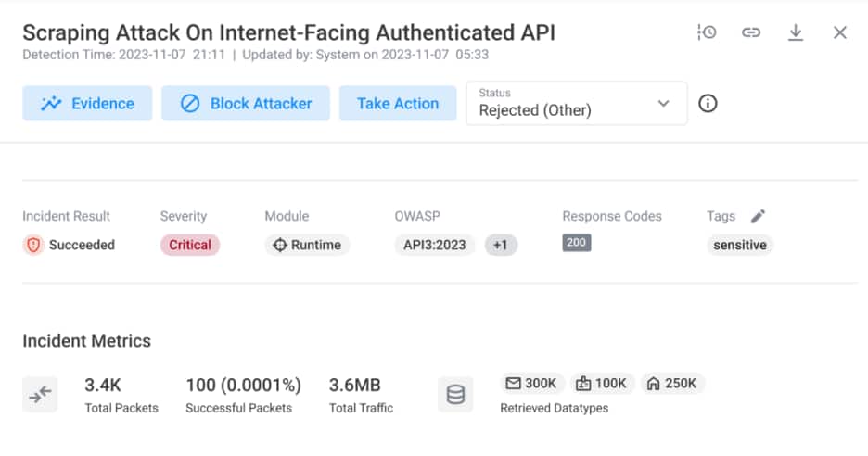The width and height of the screenshot is (868, 456).
Task: Expand the +1 OWASP categories badge
Action: [x=501, y=245]
